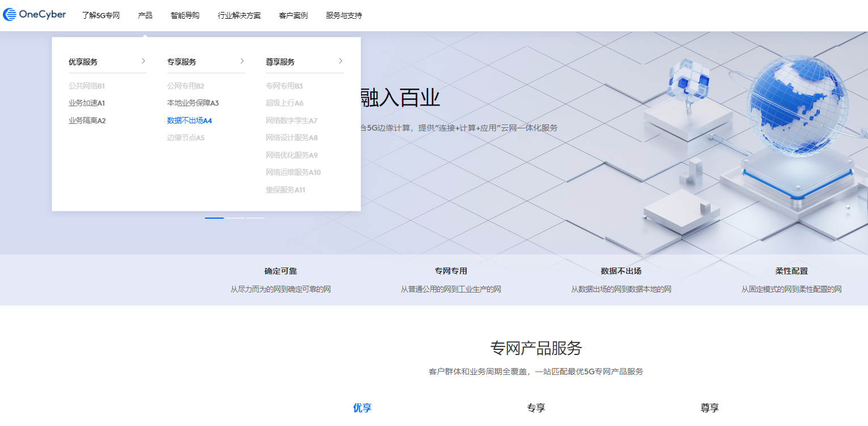This screenshot has width=868, height=426.
Task: Select the 优享 product tab
Action: [362, 408]
